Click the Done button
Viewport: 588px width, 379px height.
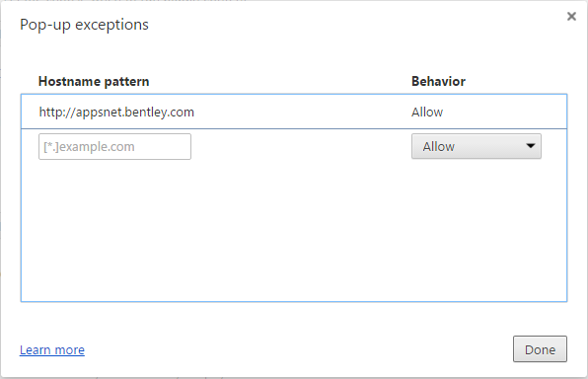(x=540, y=349)
